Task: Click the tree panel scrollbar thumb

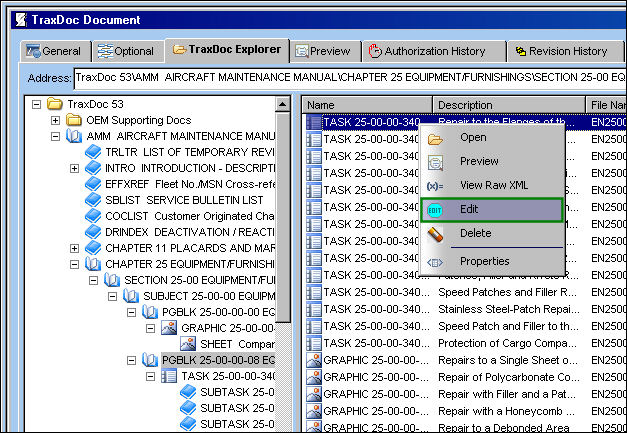Action: click(x=283, y=217)
